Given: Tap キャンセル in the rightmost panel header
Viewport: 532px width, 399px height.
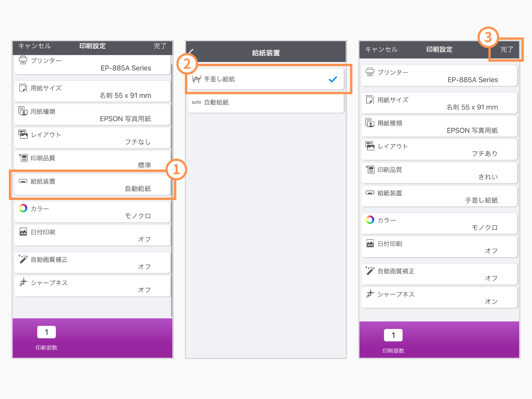Looking at the screenshot, I should (381, 49).
